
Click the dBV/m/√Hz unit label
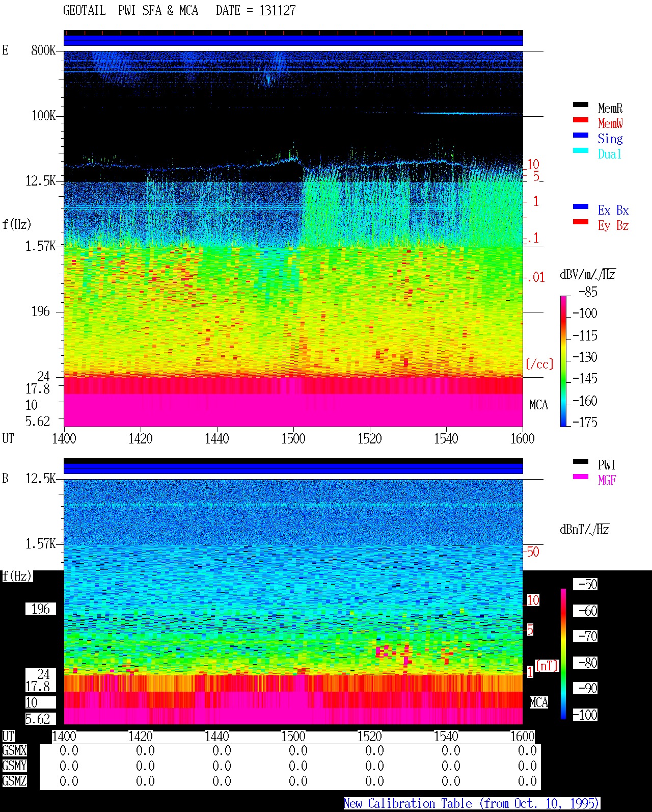pyautogui.click(x=587, y=274)
